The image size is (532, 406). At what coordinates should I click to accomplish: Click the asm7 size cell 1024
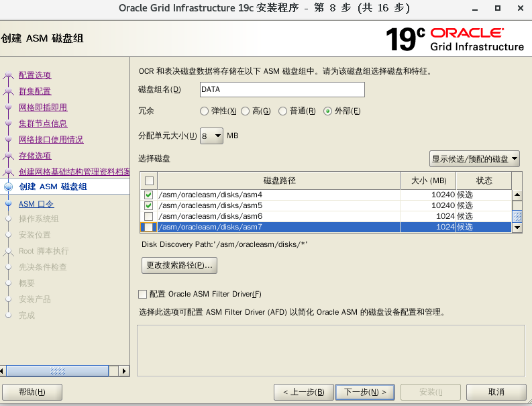pos(428,227)
